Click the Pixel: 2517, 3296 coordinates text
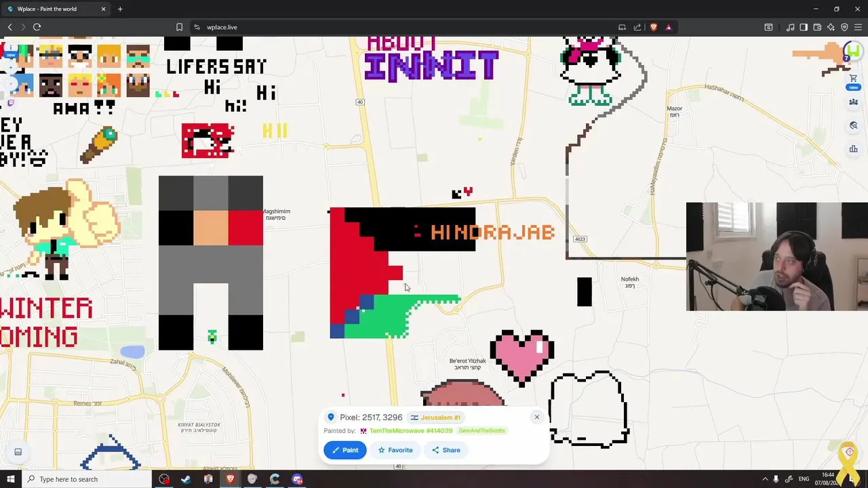 pyautogui.click(x=371, y=418)
